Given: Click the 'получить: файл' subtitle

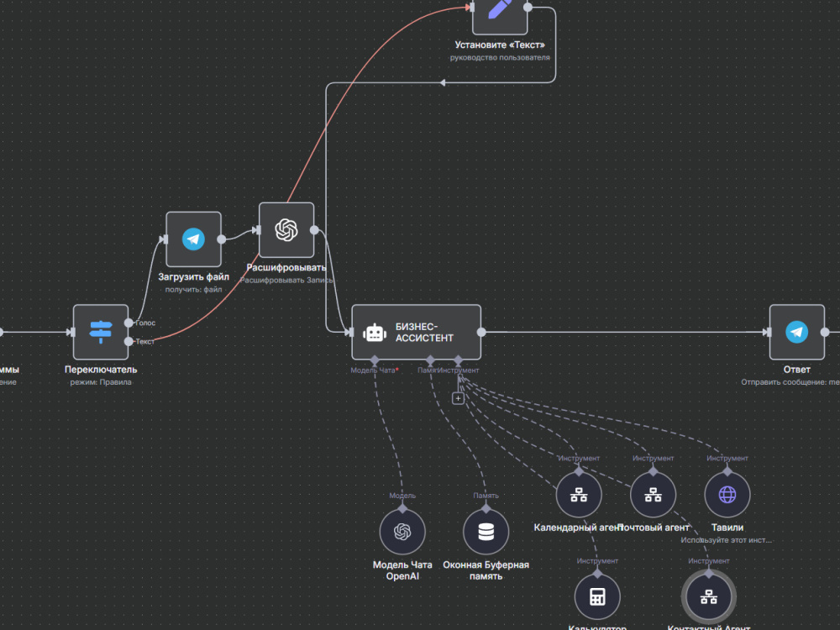Looking at the screenshot, I should pos(193,290).
